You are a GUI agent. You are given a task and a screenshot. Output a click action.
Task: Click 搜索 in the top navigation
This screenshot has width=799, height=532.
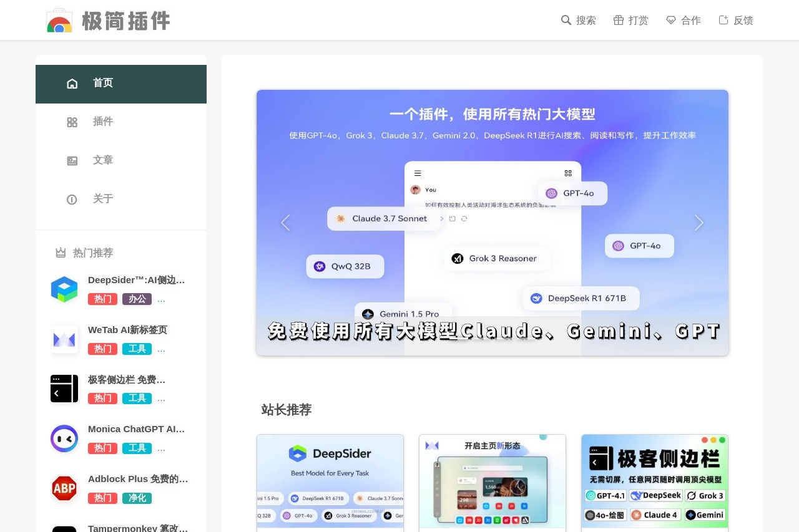(x=586, y=21)
